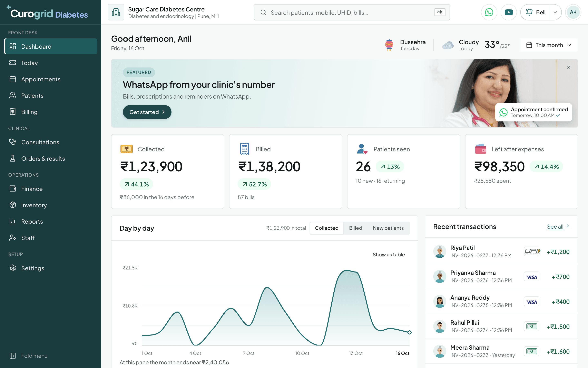Click Ananya Reddy's avatar
Image resolution: width=588 pixels, height=368 pixels.
click(x=440, y=302)
